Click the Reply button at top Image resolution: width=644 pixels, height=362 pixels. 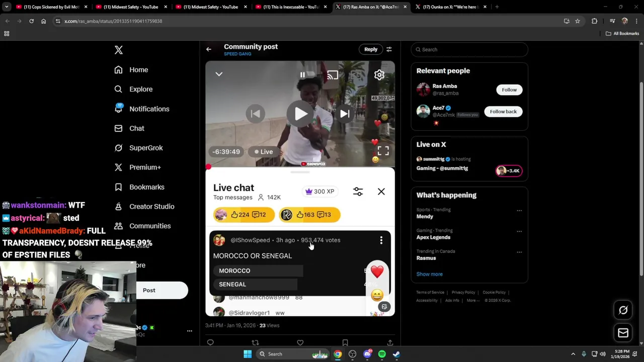coord(371,49)
